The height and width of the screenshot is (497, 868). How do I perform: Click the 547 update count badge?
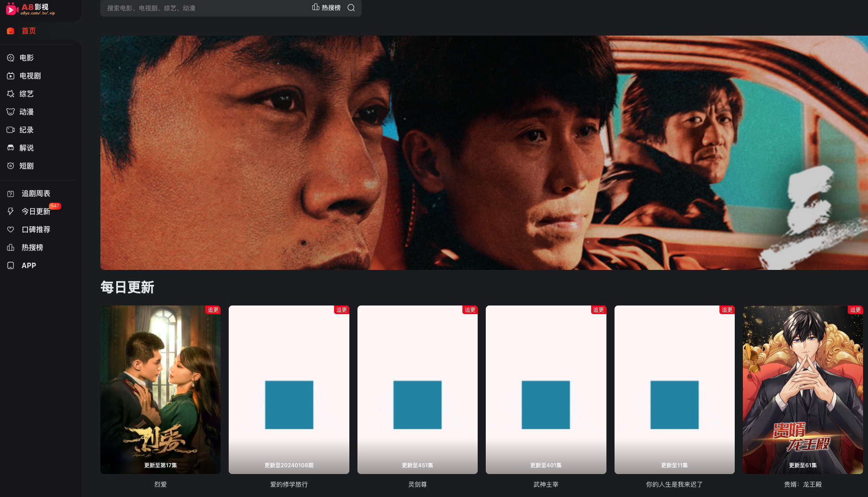[x=55, y=206]
